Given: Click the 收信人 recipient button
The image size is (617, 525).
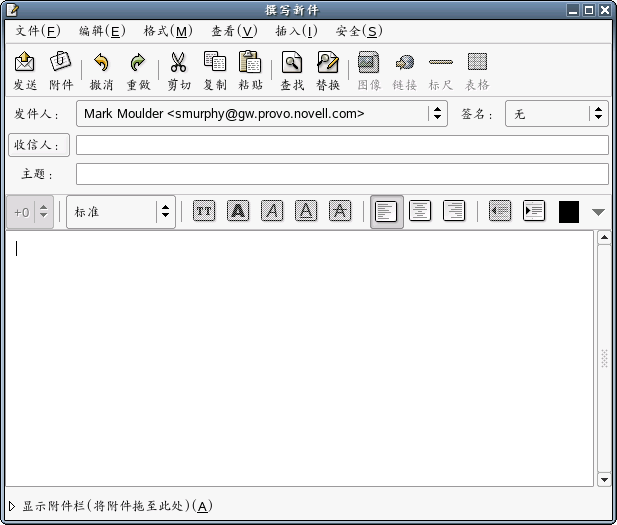Looking at the screenshot, I should (x=39, y=145).
